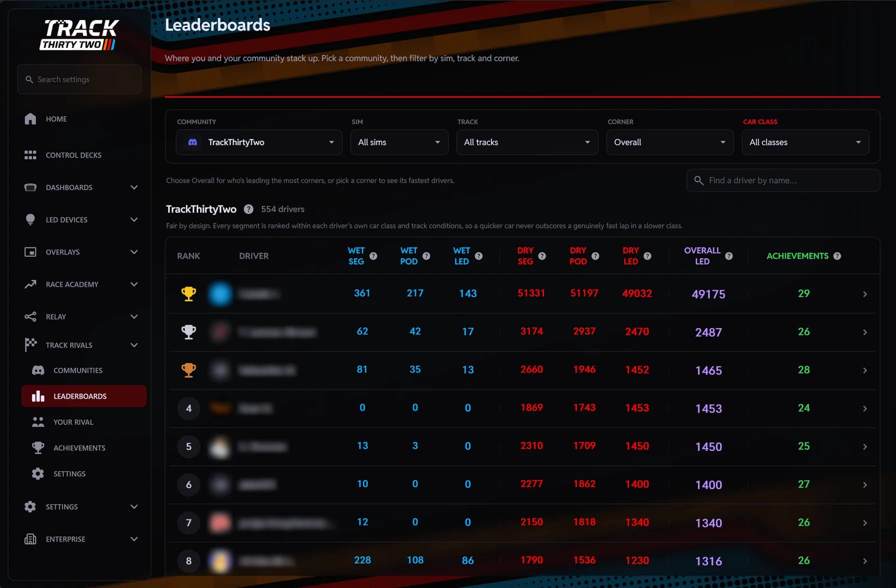The width and height of the screenshot is (896, 588).
Task: Click the Find a driver by name field
Action: (783, 180)
